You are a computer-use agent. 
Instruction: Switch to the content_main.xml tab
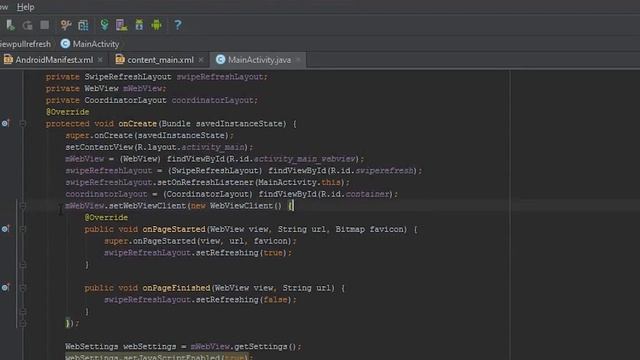[160, 60]
